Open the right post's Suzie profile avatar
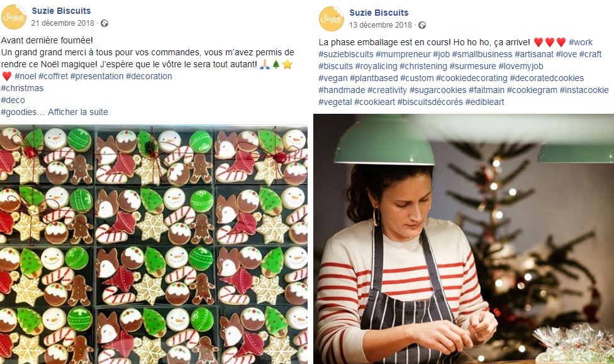 [x=332, y=19]
